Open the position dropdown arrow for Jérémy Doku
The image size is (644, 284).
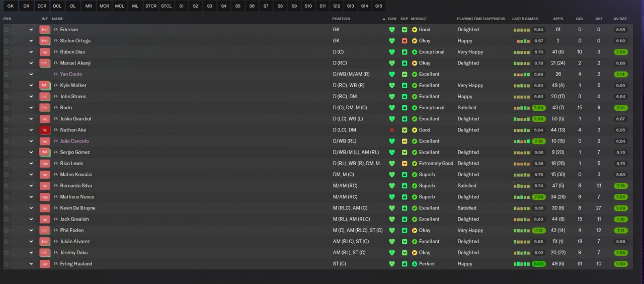click(31, 253)
